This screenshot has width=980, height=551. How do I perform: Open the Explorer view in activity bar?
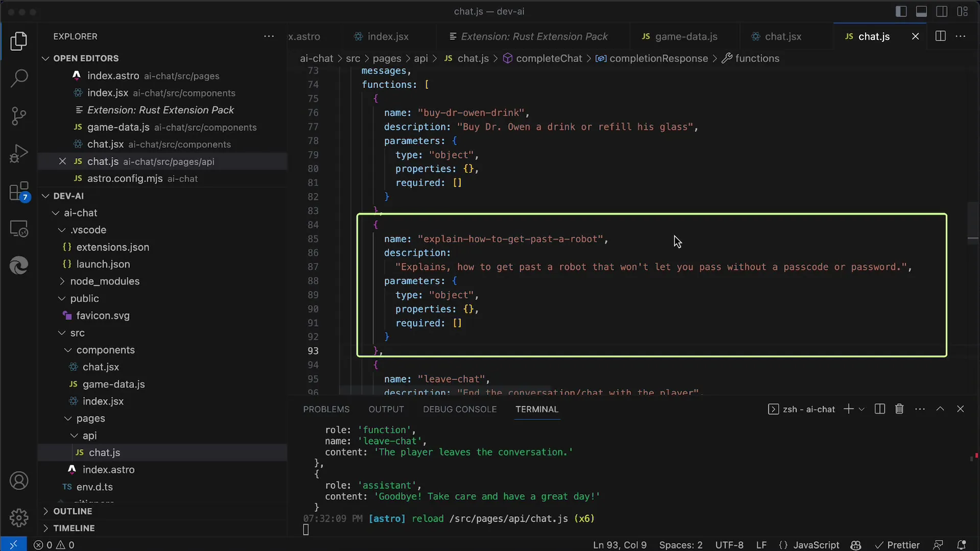[19, 41]
